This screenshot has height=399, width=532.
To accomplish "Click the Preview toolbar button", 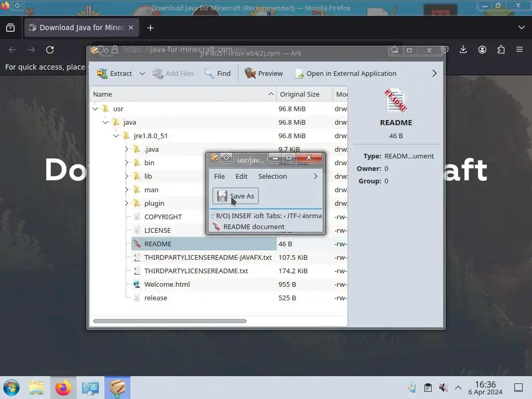I will click(x=263, y=73).
